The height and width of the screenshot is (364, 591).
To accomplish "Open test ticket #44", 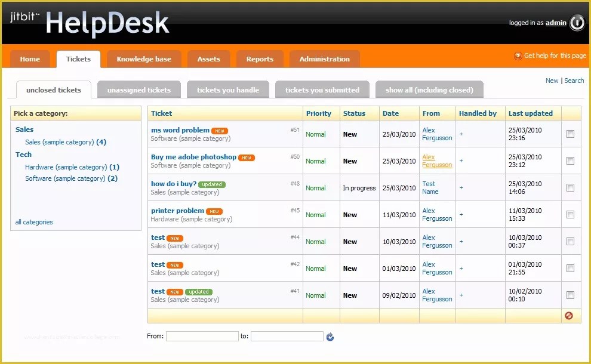I will (x=158, y=237).
